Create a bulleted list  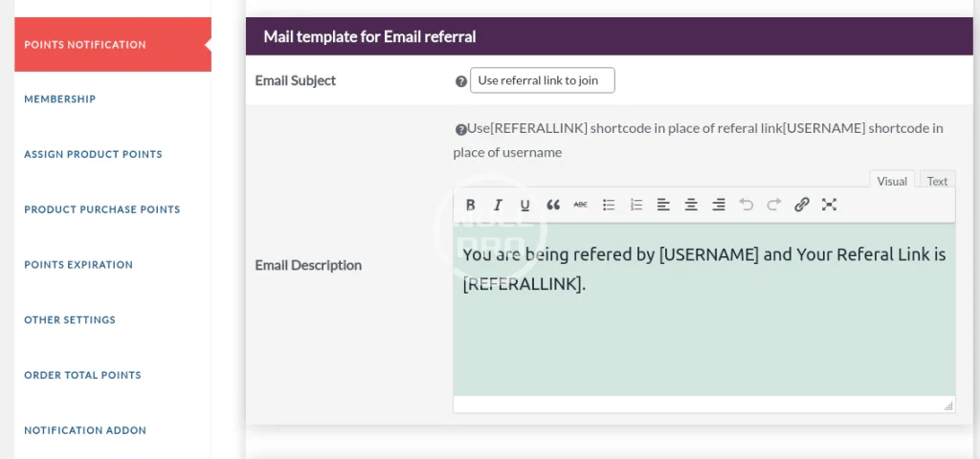coord(609,205)
